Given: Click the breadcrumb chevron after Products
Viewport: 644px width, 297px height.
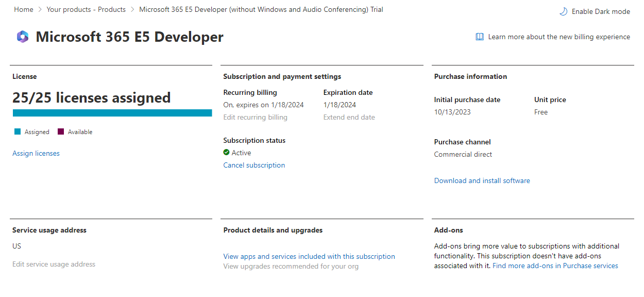Looking at the screenshot, I should pos(132,10).
